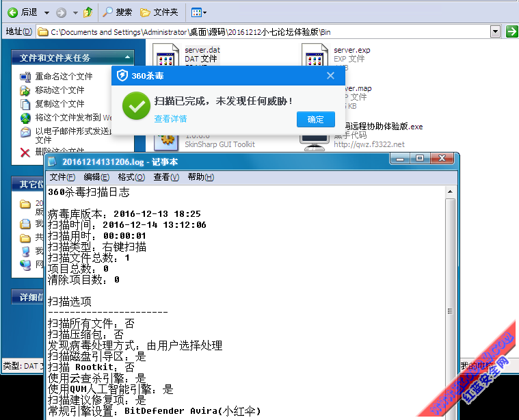Click the 扫描类型：右键扫描 line
Image resolution: width=519 pixels, height=420 pixels.
tap(97, 247)
